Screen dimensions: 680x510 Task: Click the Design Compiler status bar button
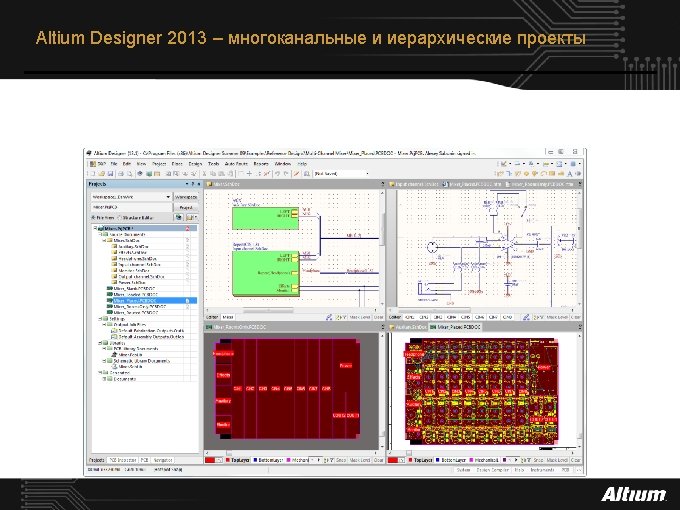(x=493, y=470)
